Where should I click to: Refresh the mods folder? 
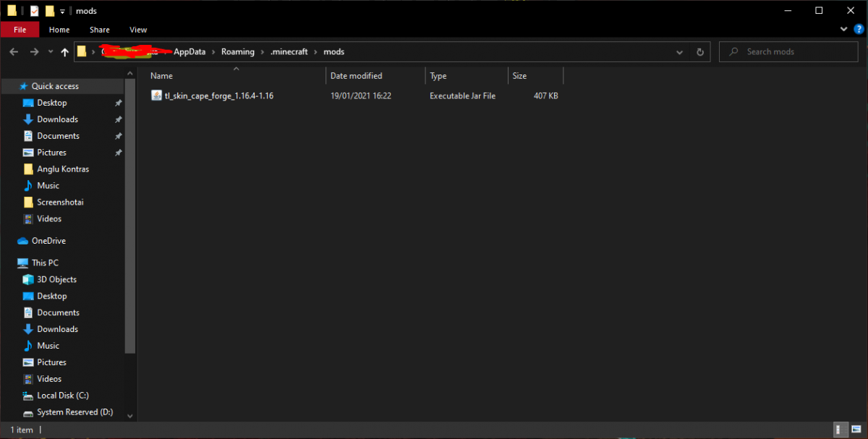point(699,52)
